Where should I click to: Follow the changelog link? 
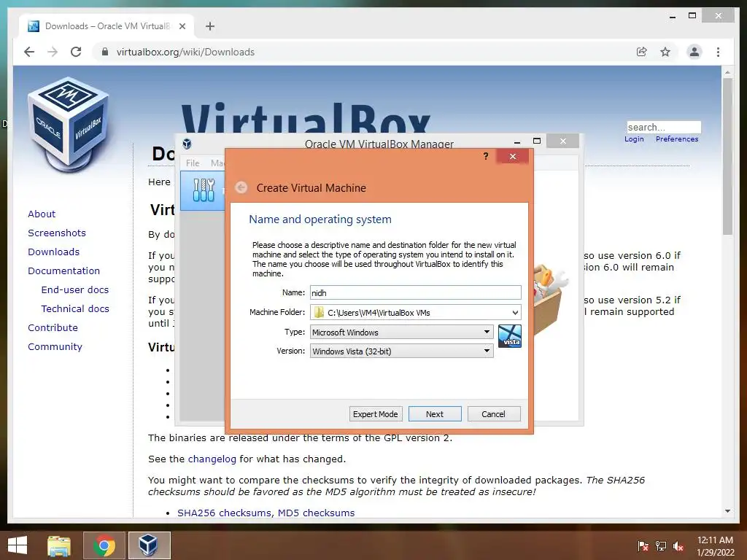pyautogui.click(x=212, y=459)
